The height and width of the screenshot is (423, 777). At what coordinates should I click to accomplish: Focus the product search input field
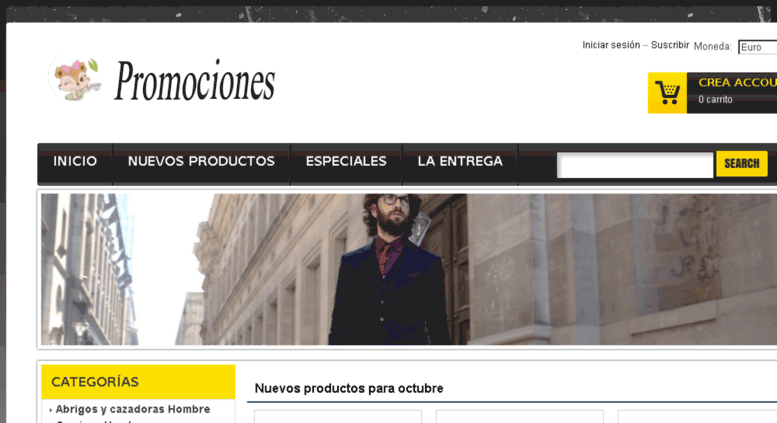(635, 165)
